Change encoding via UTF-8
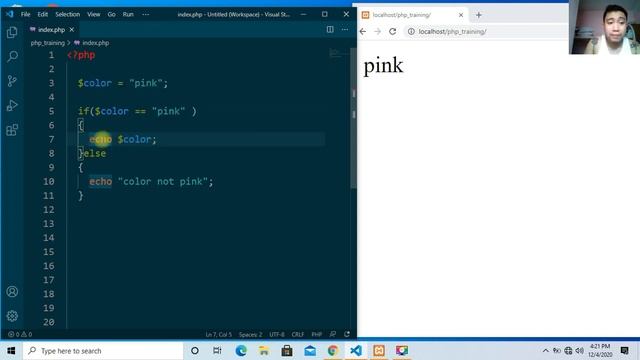This screenshot has height=360, width=640. pos(277,334)
